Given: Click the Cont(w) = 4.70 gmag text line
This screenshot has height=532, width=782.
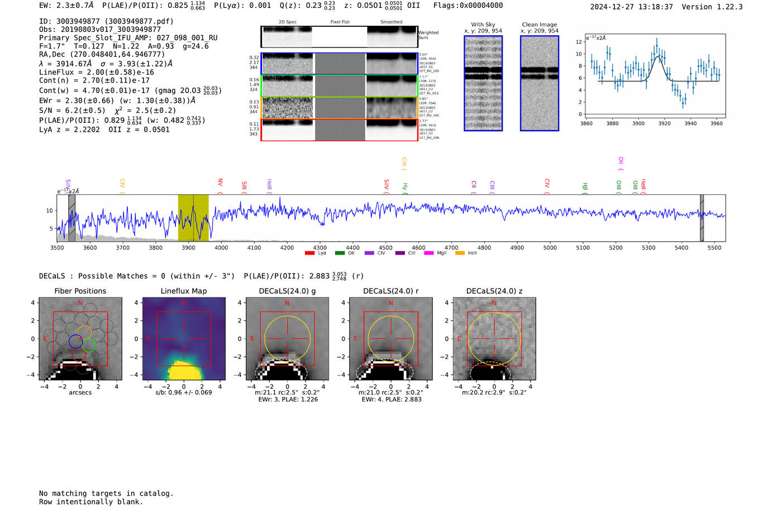Looking at the screenshot, I should (x=130, y=90).
